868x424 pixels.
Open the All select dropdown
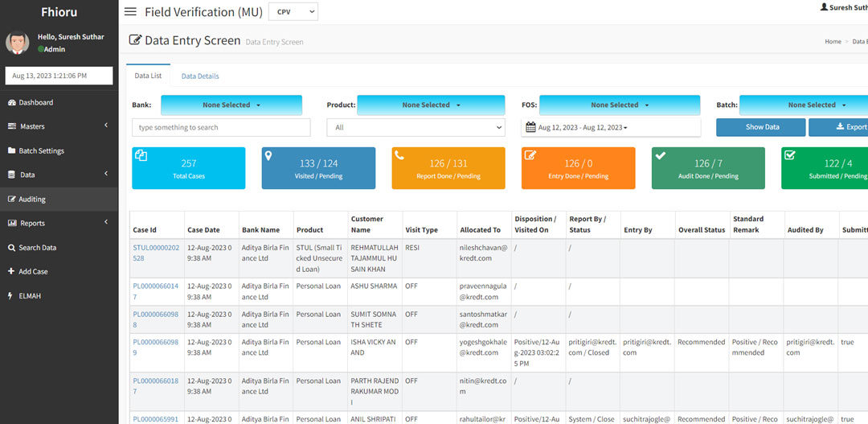point(416,127)
